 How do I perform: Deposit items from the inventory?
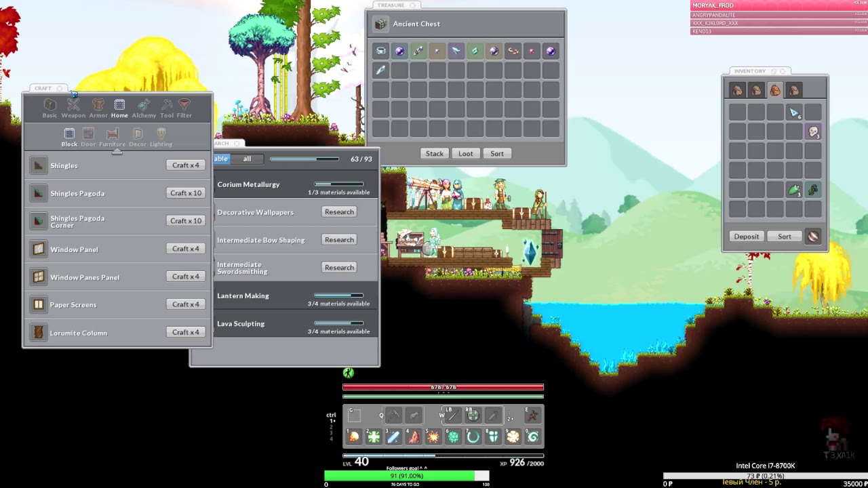point(746,237)
